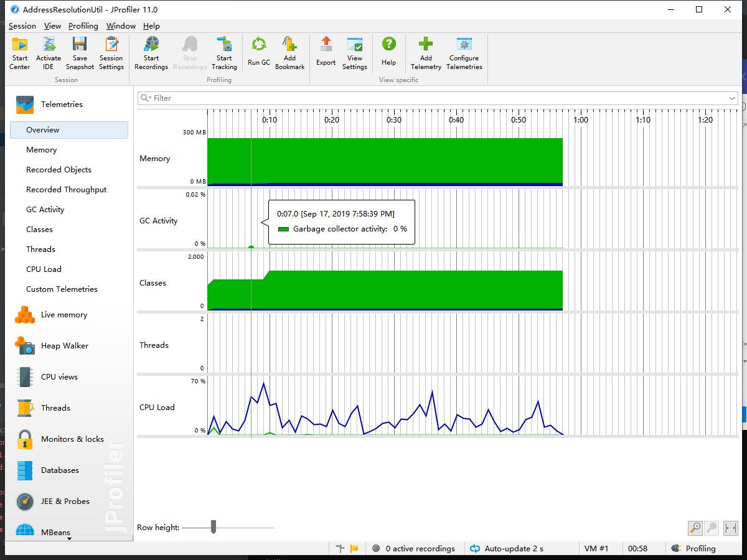Screen dimensions: 747x560
Task: Adjust the Row height slider
Action: tap(214, 528)
